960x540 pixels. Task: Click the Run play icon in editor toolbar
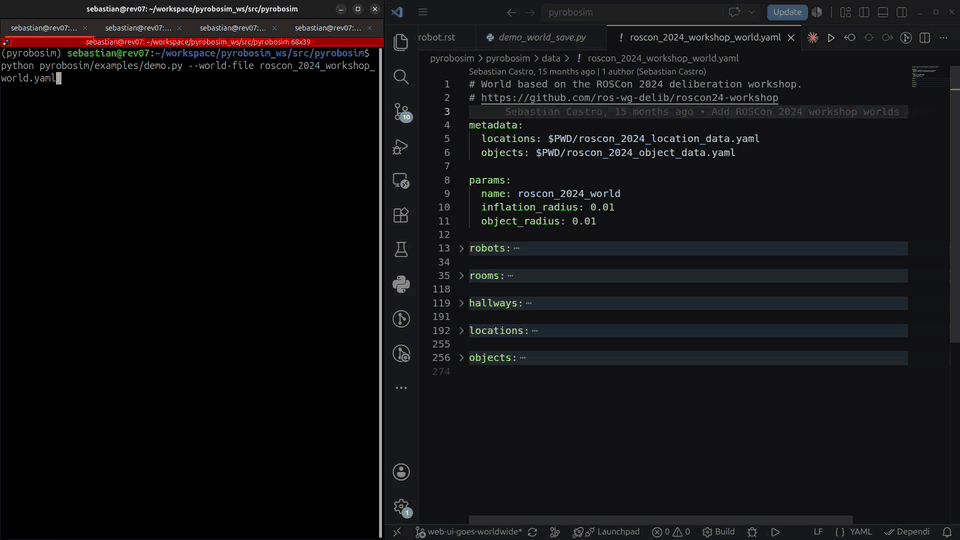point(831,37)
